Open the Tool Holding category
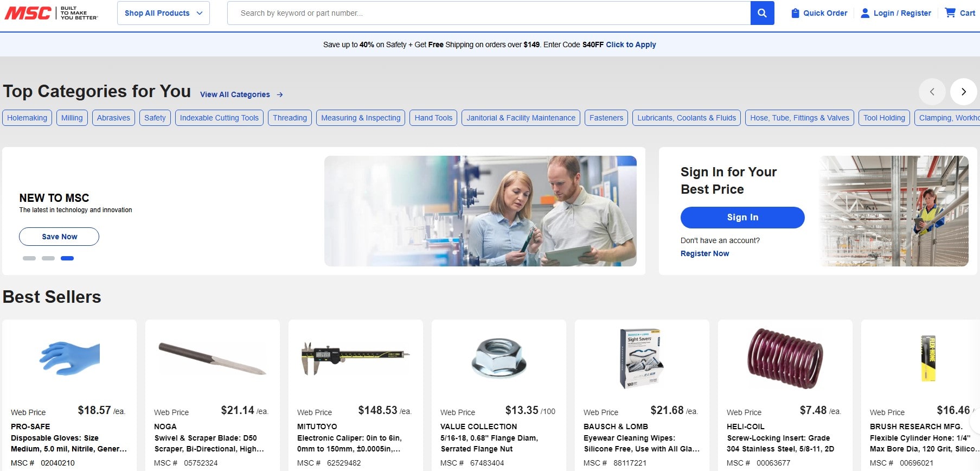Screen dimensions: 980x471 click(884, 118)
